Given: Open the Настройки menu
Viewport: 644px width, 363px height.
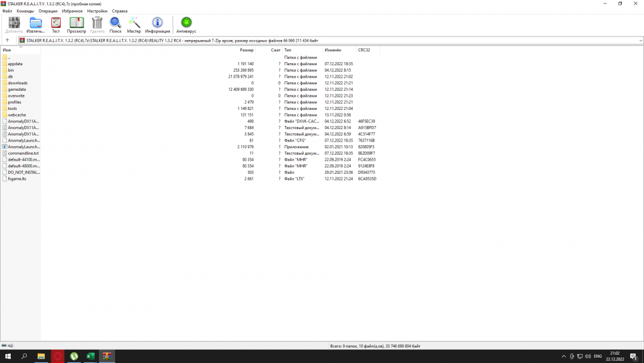Looking at the screenshot, I should [x=97, y=11].
